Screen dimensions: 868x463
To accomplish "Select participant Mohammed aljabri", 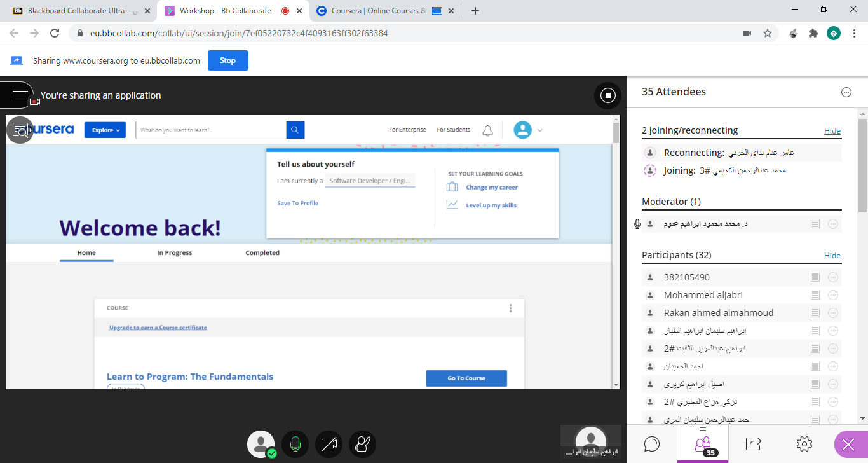I will click(x=703, y=295).
